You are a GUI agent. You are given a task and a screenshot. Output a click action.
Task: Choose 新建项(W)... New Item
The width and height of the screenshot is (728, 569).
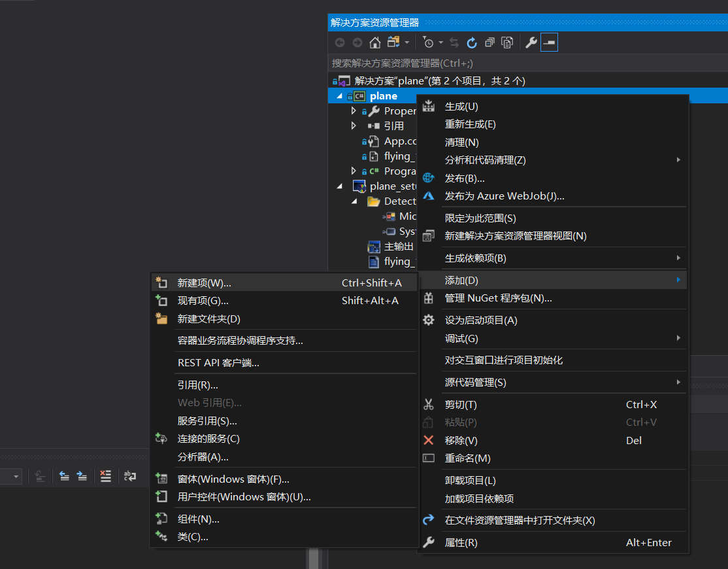click(284, 283)
